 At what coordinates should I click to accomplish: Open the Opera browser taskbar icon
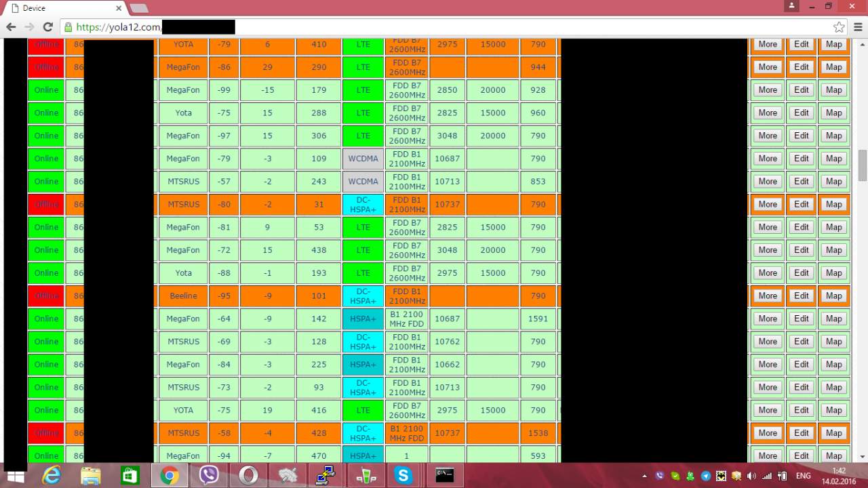click(x=248, y=476)
